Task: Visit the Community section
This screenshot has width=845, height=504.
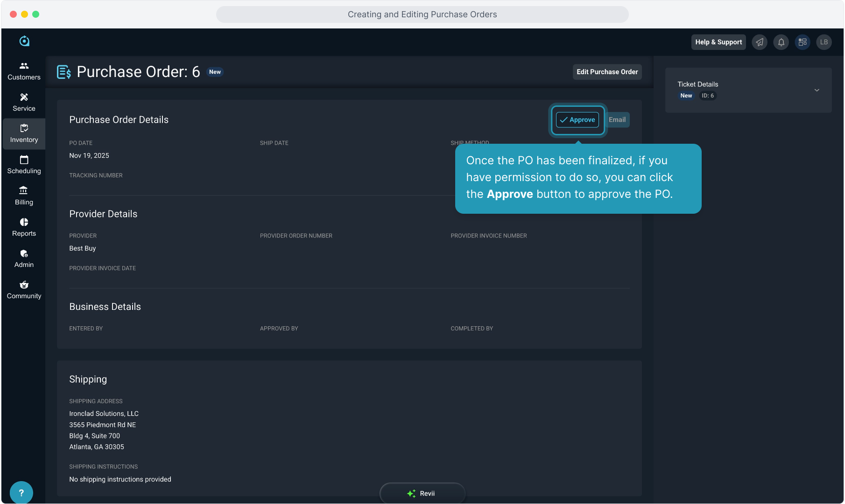Action: 24,290
